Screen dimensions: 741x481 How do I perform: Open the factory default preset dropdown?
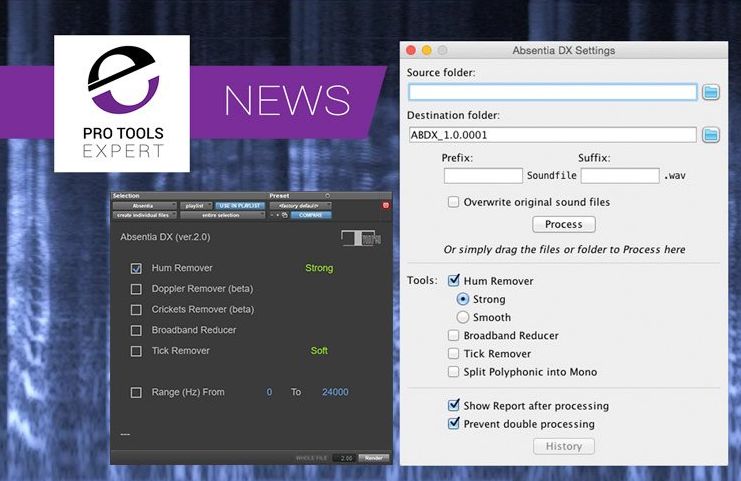click(x=301, y=206)
